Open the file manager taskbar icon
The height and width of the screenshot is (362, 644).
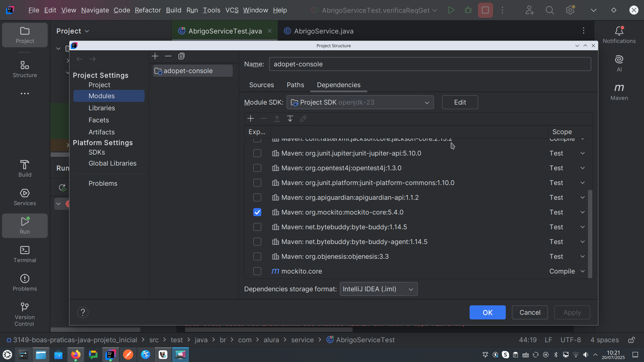coord(41,355)
